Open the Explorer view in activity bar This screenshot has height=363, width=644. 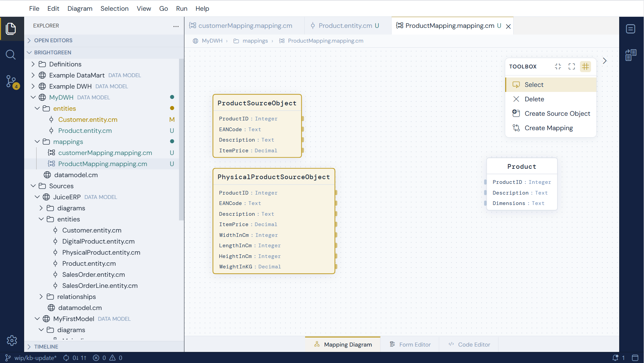[11, 29]
